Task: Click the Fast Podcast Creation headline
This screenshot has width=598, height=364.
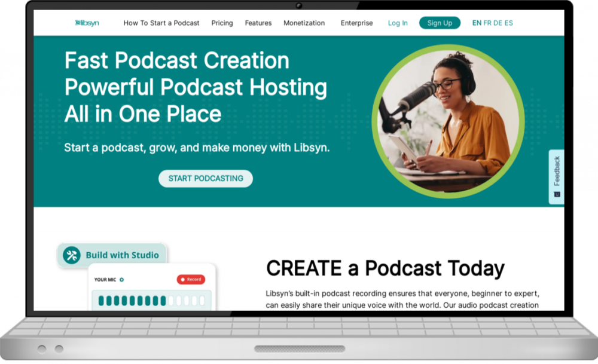Action: (x=176, y=60)
